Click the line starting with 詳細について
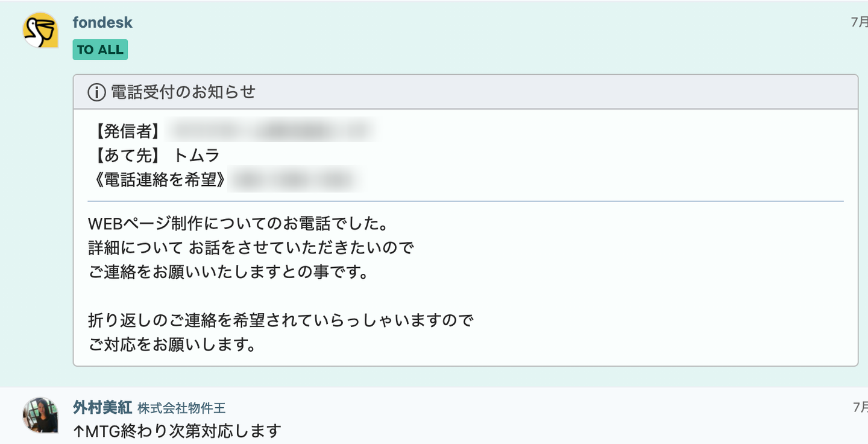 (x=251, y=248)
